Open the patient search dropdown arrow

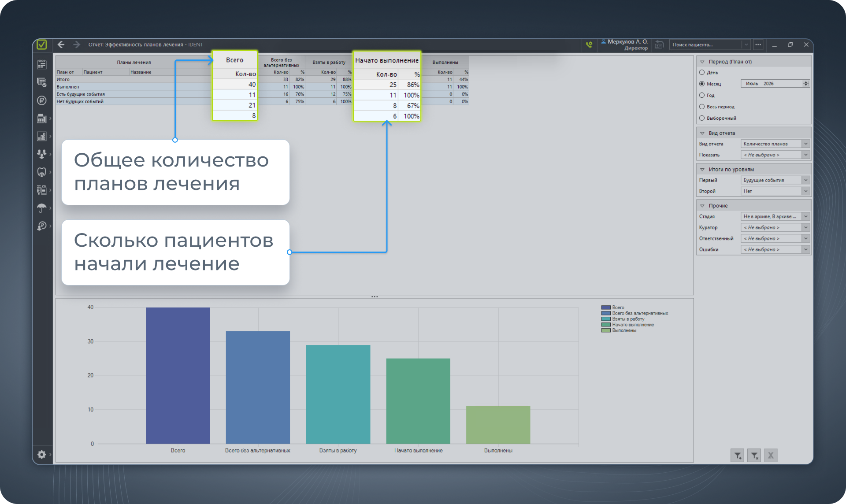746,44
